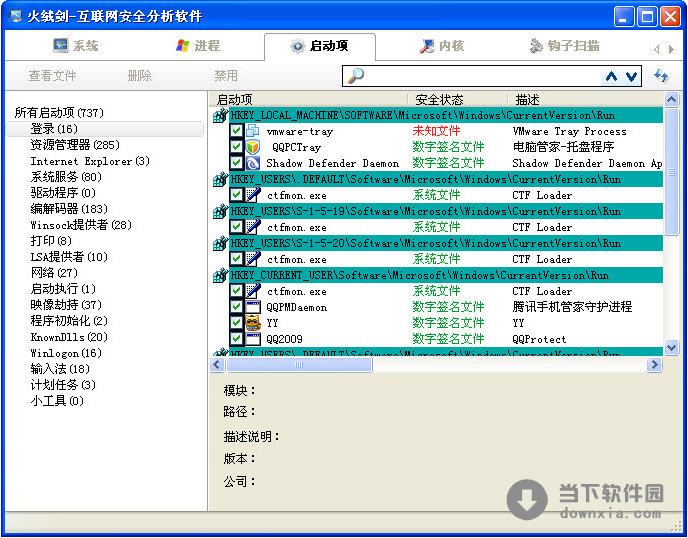Click the QQPCTray shield icon
This screenshot has width=688, height=538.
coord(253,147)
